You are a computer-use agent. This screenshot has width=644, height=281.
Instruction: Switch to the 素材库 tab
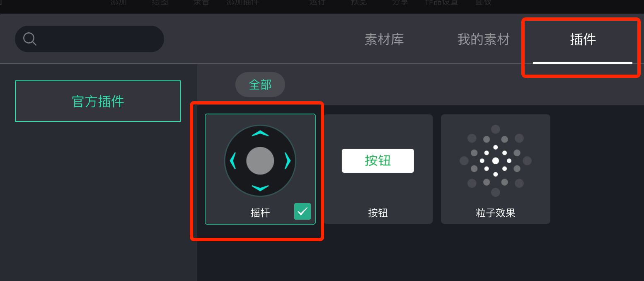coord(384,39)
